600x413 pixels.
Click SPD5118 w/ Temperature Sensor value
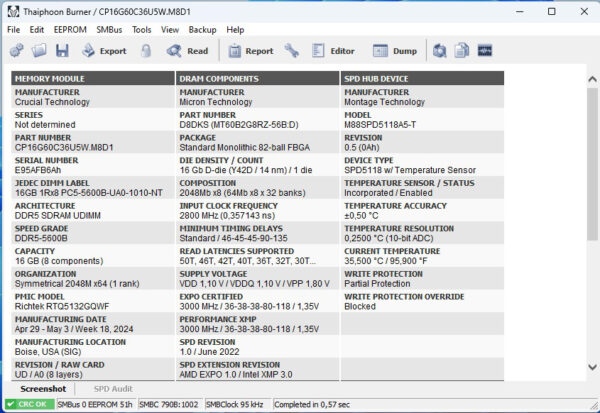tap(410, 170)
